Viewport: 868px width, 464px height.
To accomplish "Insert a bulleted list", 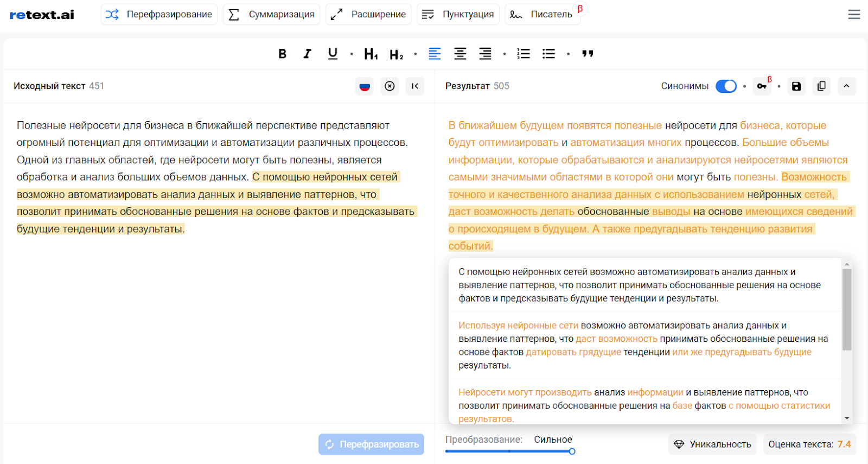I will pos(548,54).
